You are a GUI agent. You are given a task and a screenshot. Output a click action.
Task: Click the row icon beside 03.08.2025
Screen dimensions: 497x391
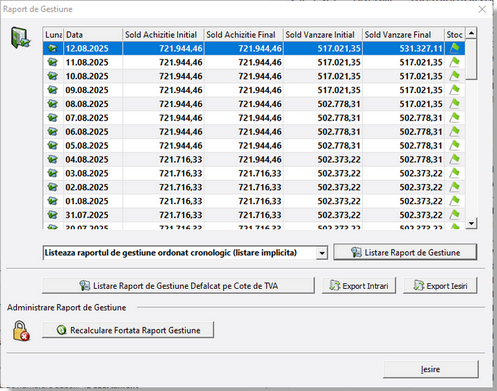[x=53, y=173]
